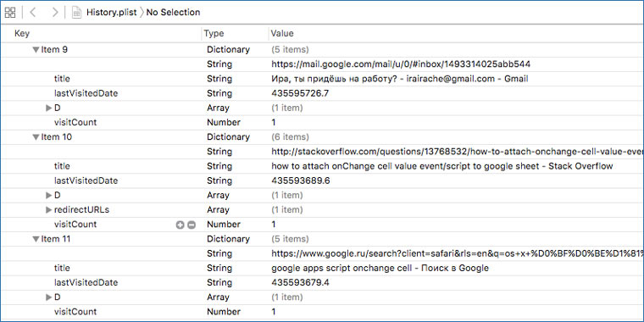
Task: Expand the D array under Item 9
Action: (x=49, y=108)
